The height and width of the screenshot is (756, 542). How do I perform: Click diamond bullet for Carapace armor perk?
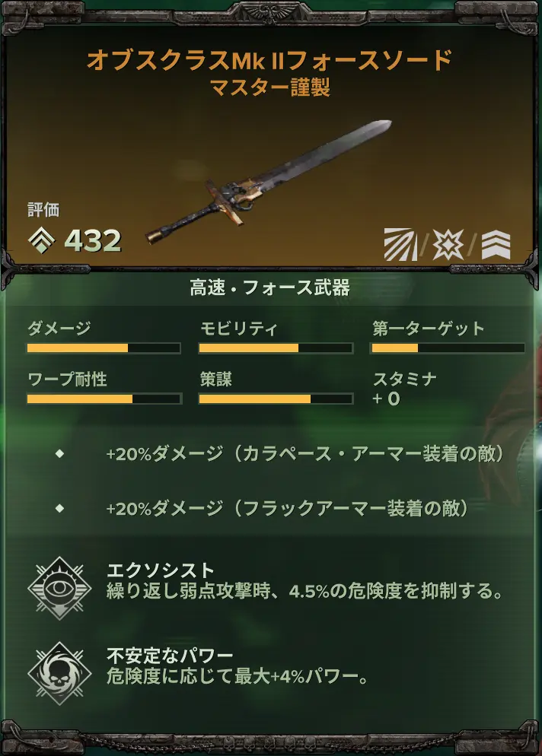pos(60,453)
